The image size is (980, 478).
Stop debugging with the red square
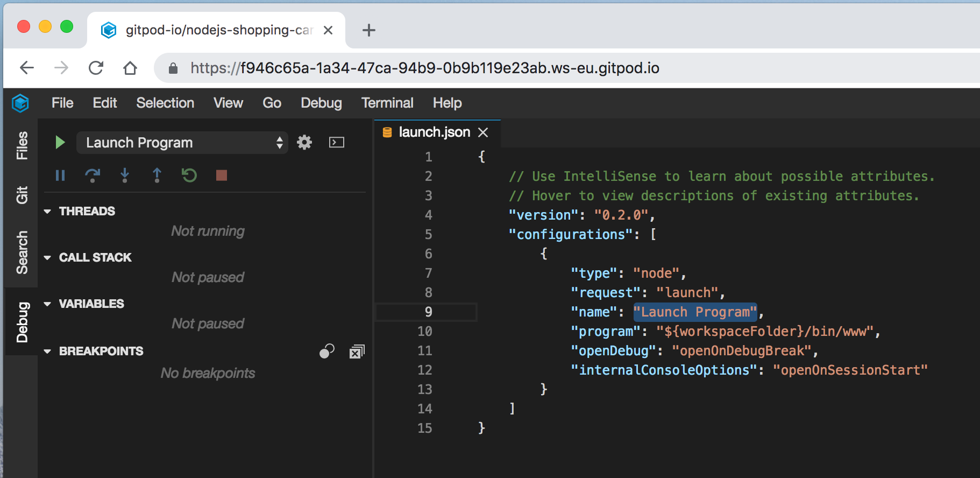[x=221, y=175]
